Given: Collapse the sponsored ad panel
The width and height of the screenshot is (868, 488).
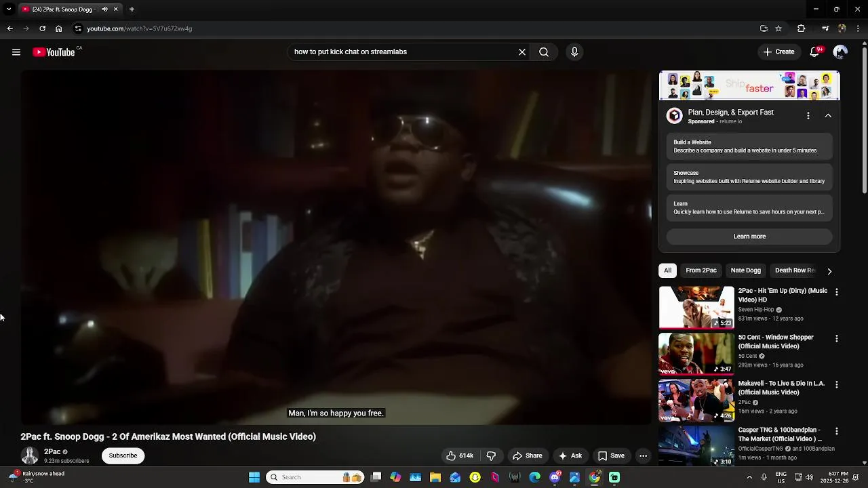Looking at the screenshot, I should coord(828,116).
